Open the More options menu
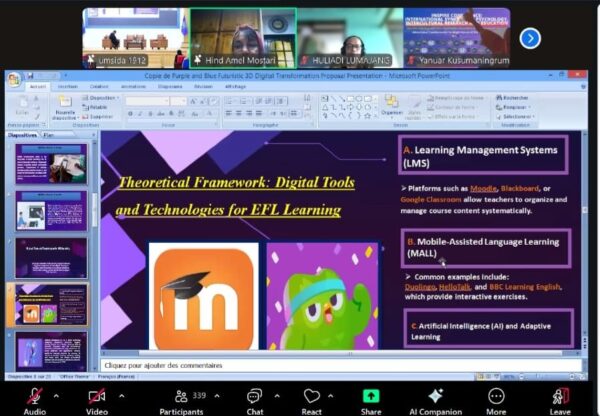Screen dimensions: 600x416 pos(496,395)
